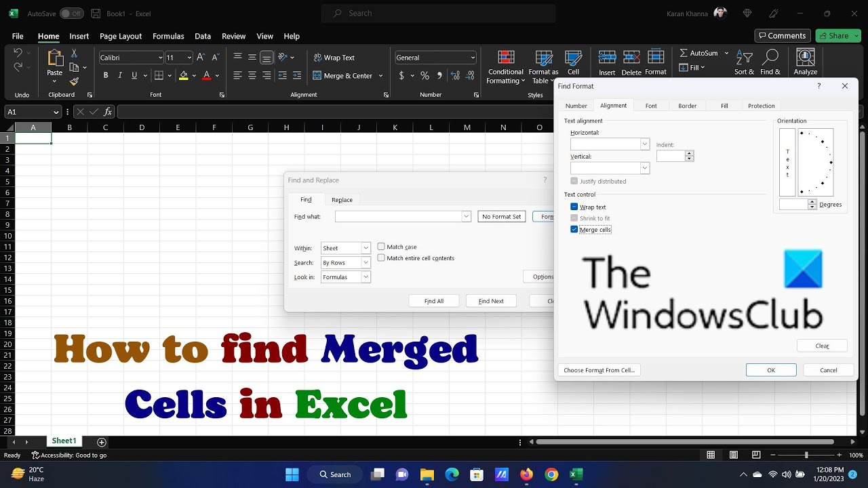
Task: Click the Center horizontal align icon
Action: (x=252, y=75)
